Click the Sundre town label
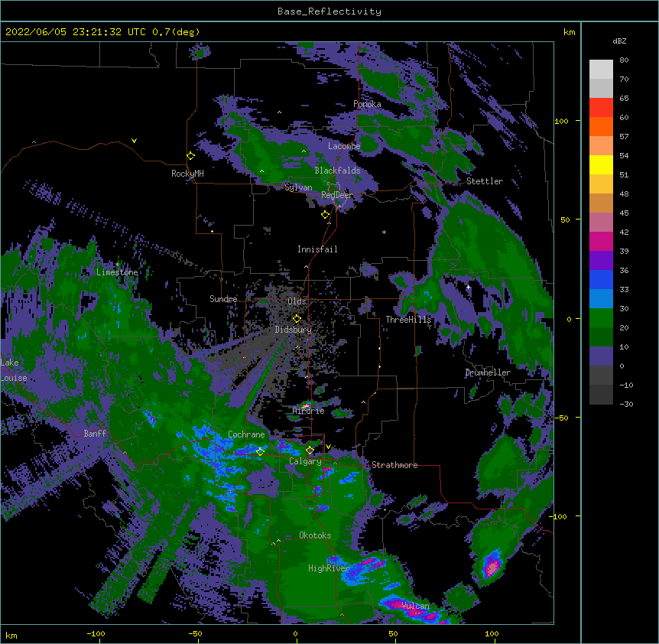Image resolution: width=659 pixels, height=644 pixels. pos(223,299)
